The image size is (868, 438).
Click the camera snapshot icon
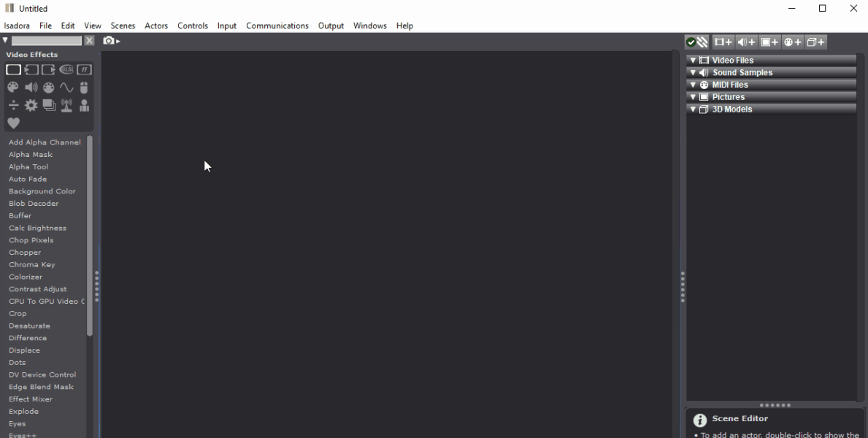coord(109,40)
